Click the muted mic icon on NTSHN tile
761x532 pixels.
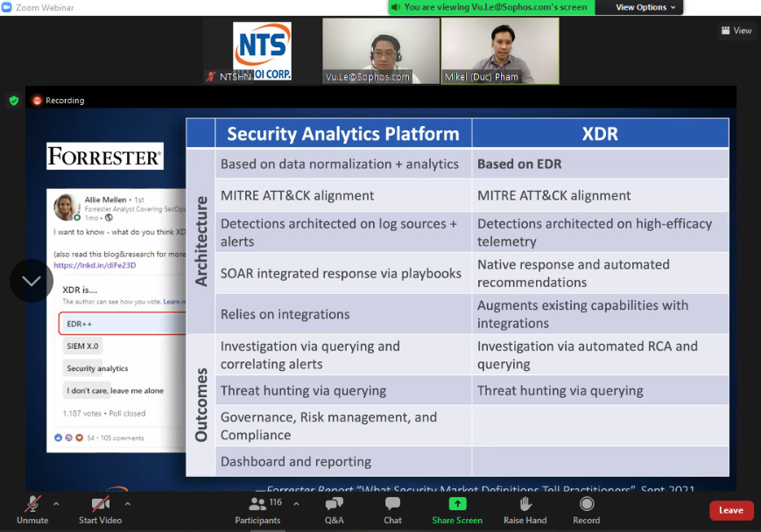pos(211,77)
